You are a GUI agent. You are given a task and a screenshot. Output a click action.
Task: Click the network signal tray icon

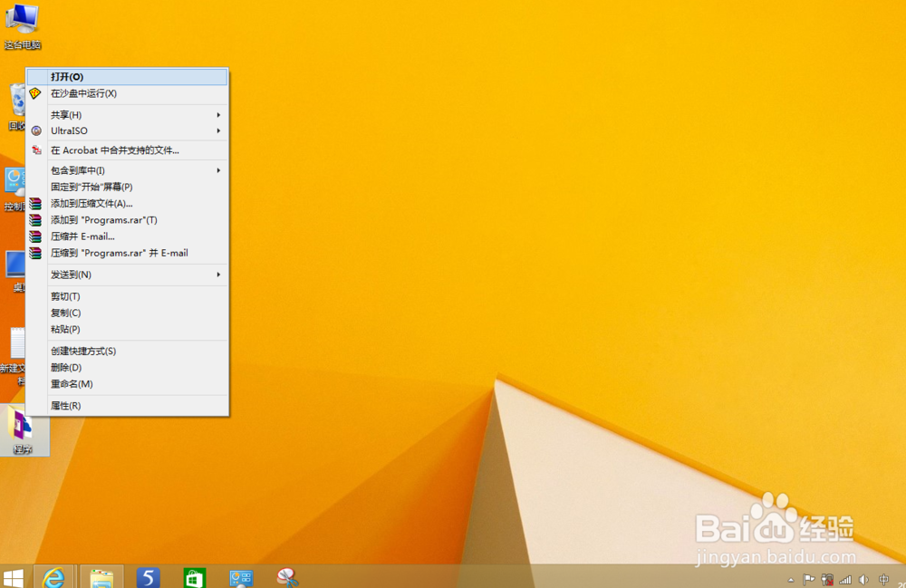click(x=845, y=579)
